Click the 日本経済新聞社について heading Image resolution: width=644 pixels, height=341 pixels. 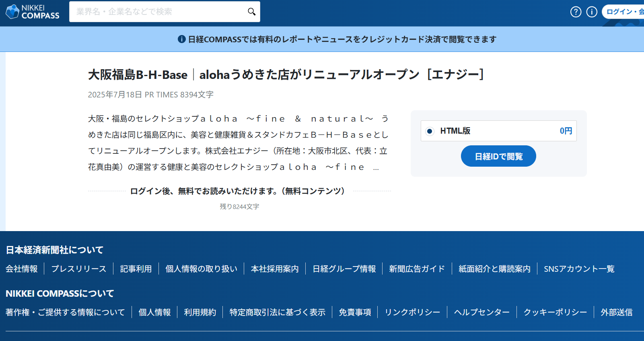click(55, 250)
